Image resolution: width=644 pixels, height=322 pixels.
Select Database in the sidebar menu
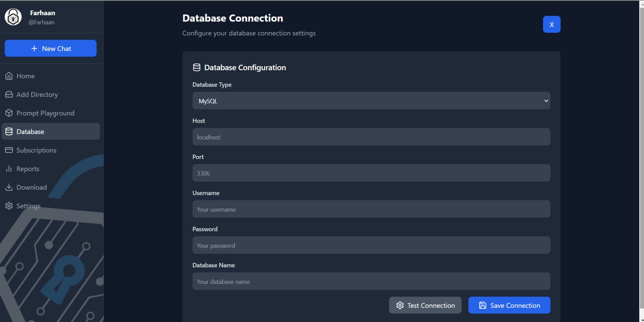click(x=30, y=131)
